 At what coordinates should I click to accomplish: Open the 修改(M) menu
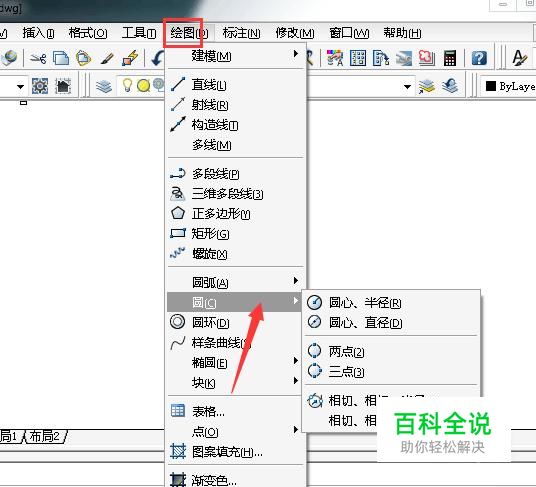[x=295, y=33]
